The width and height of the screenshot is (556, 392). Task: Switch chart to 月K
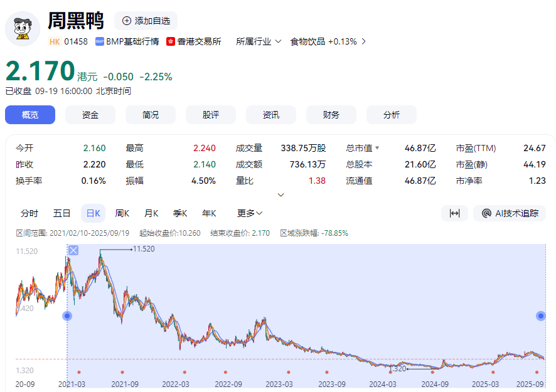(x=151, y=213)
